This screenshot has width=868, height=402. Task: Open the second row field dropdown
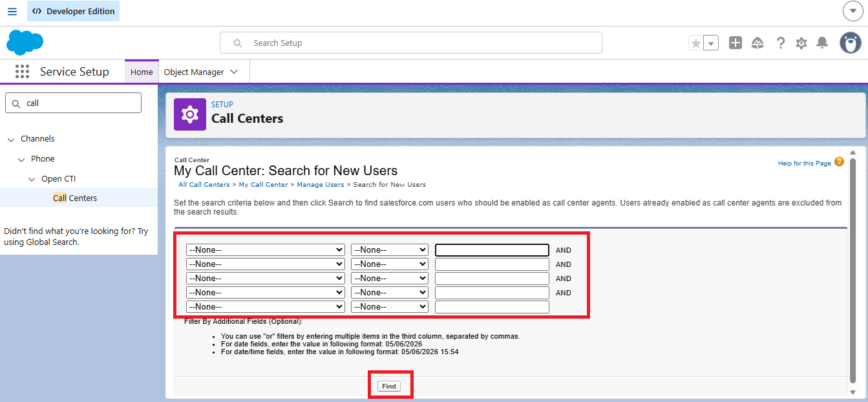(x=265, y=264)
